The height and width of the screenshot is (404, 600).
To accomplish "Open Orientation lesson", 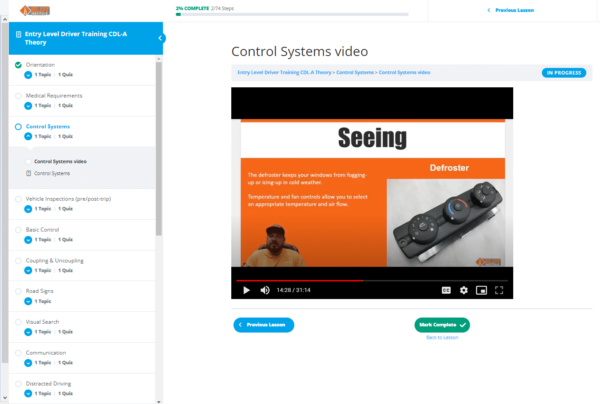I will click(40, 65).
